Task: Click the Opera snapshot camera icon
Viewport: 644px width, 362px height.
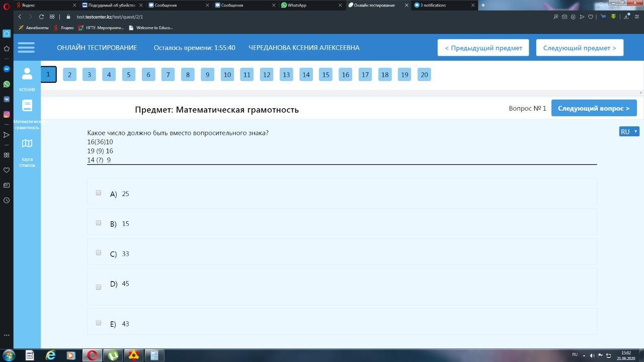Action: [x=565, y=17]
